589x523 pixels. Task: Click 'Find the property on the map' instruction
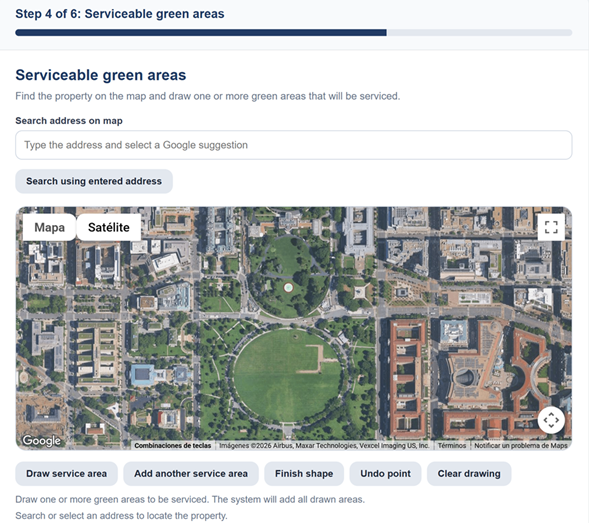[208, 96]
